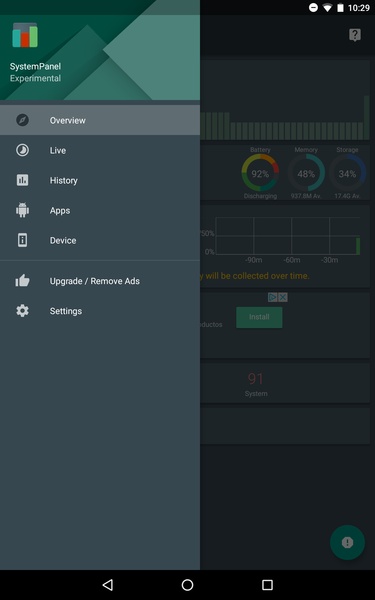Image resolution: width=375 pixels, height=600 pixels.
Task: Tap the SystemPanel title text
Action: (35, 66)
